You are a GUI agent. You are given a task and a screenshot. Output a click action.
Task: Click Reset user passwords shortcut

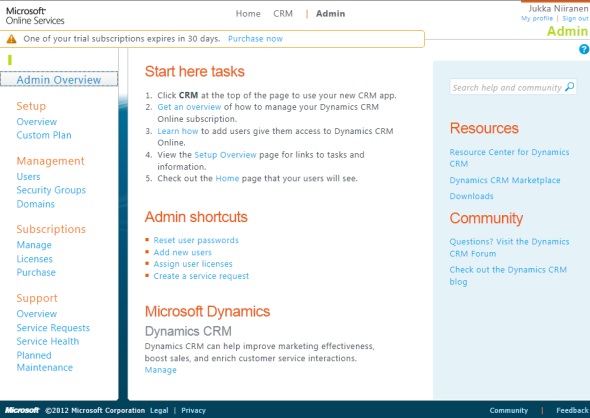[x=196, y=240]
